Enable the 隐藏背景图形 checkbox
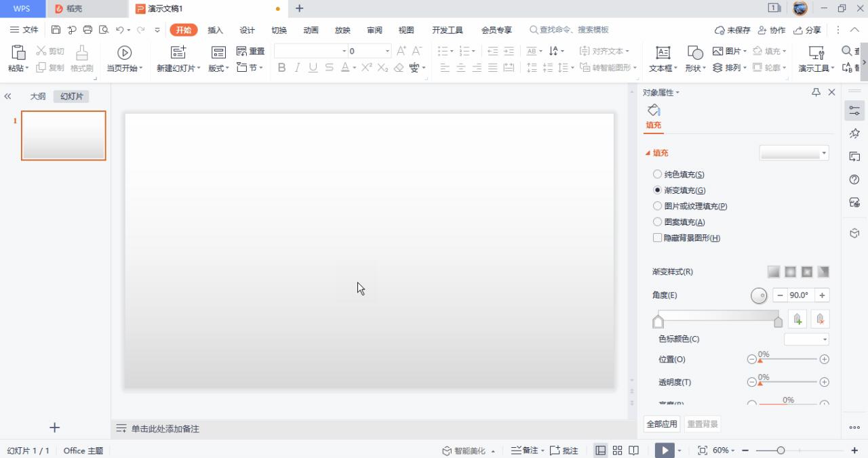Screen dimensions: 868x458 pyautogui.click(x=657, y=238)
